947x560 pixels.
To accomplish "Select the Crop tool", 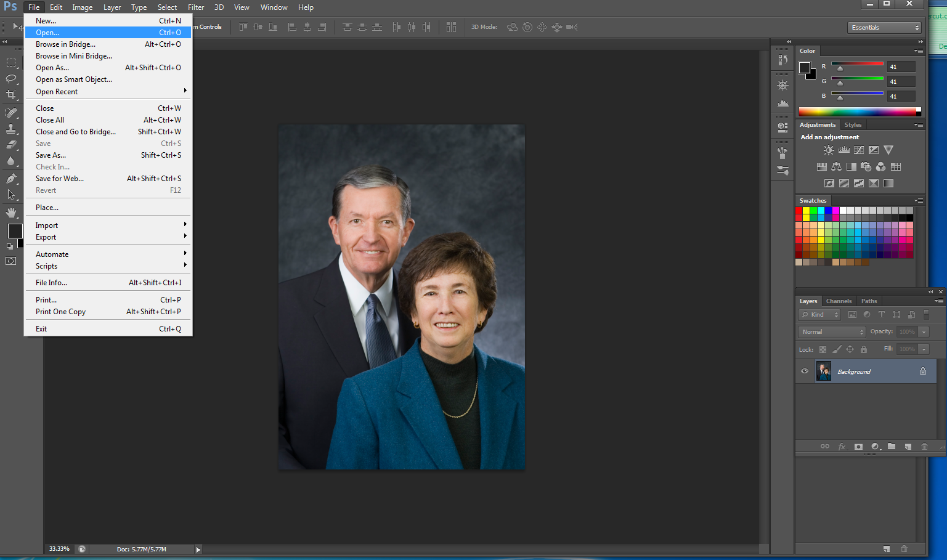I will click(11, 94).
